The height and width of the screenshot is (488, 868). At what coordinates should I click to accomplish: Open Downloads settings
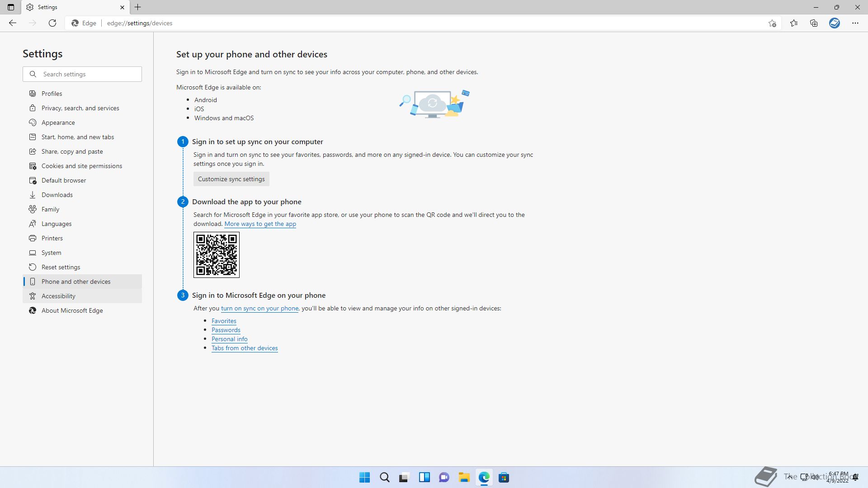pos(82,195)
